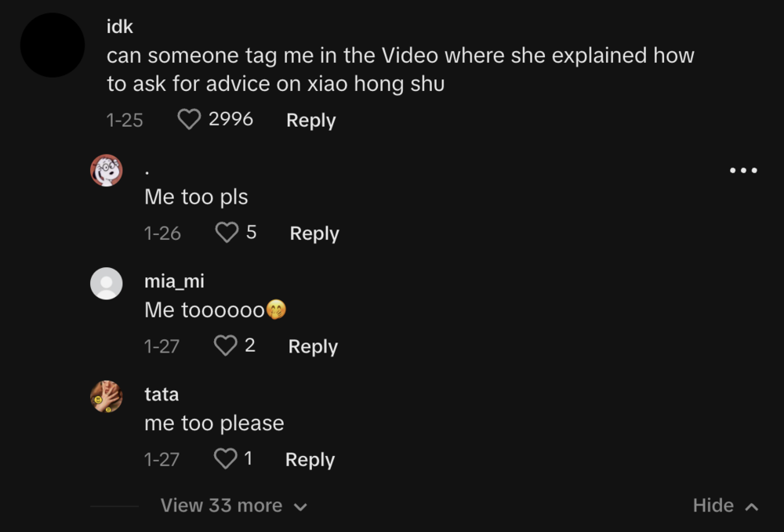Open mia_mi's default gray avatar
The width and height of the screenshot is (784, 532).
point(106,283)
